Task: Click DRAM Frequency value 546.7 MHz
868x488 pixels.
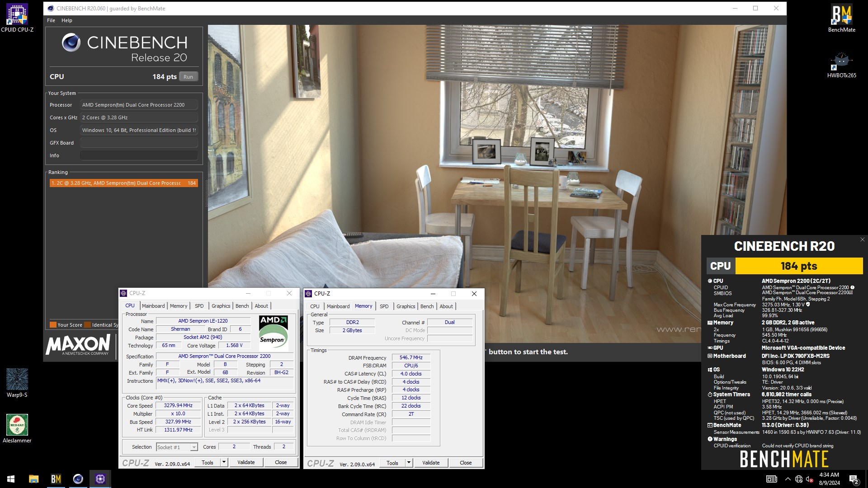Action: (x=411, y=357)
